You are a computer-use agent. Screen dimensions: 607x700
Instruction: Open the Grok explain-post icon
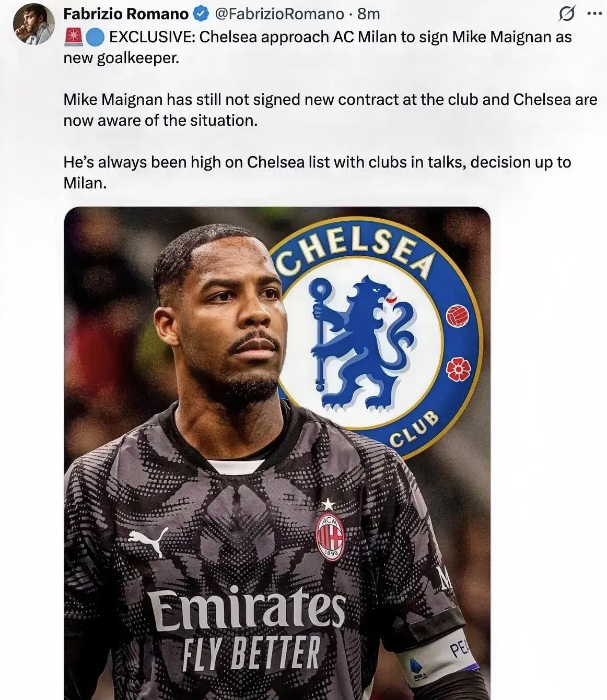click(x=567, y=14)
